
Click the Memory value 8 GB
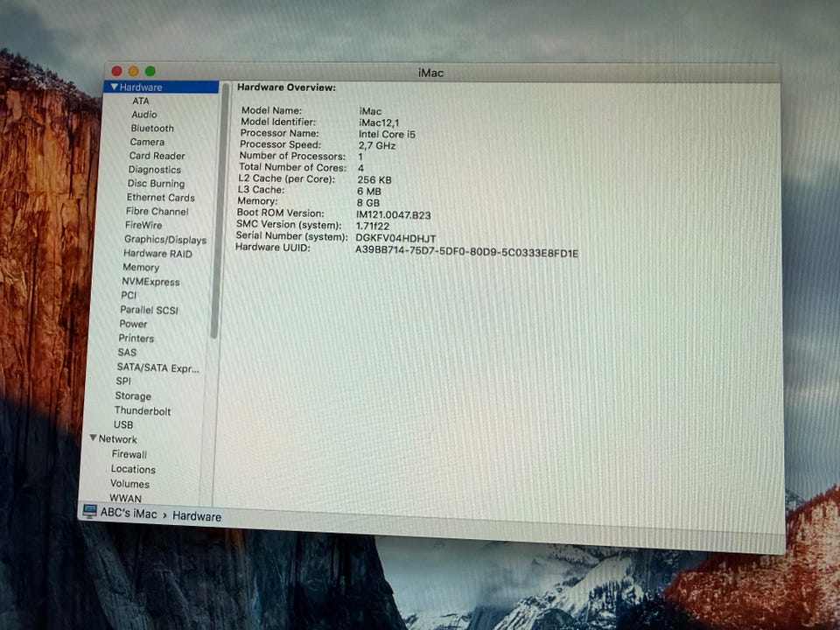click(368, 203)
